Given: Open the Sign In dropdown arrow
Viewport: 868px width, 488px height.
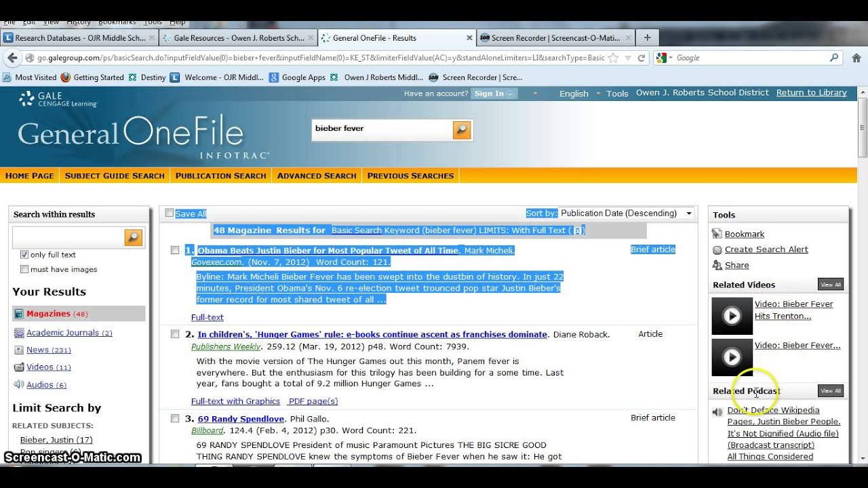Looking at the screenshot, I should click(x=511, y=94).
